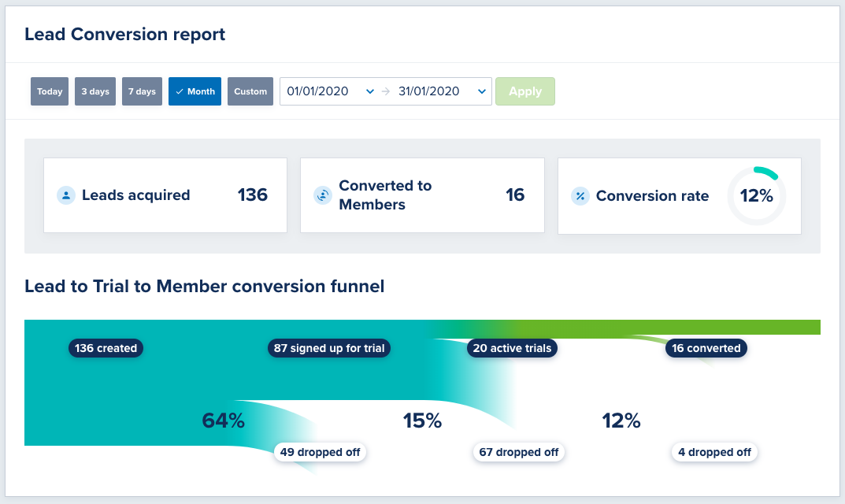Select the 3 days range filter
The image size is (845, 504).
(x=95, y=91)
